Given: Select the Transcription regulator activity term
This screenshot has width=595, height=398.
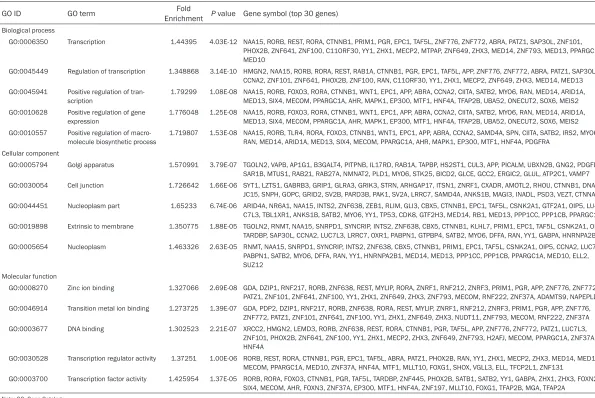Looking at the screenshot, I should point(112,358).
